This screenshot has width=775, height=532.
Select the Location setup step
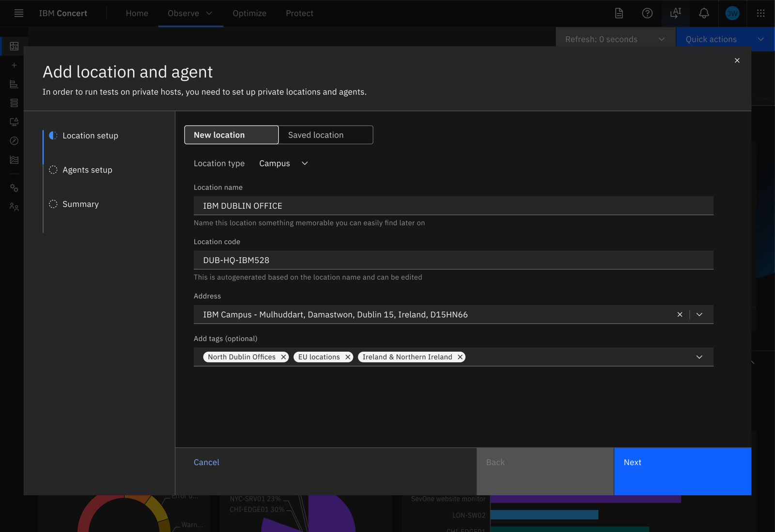coord(84,136)
